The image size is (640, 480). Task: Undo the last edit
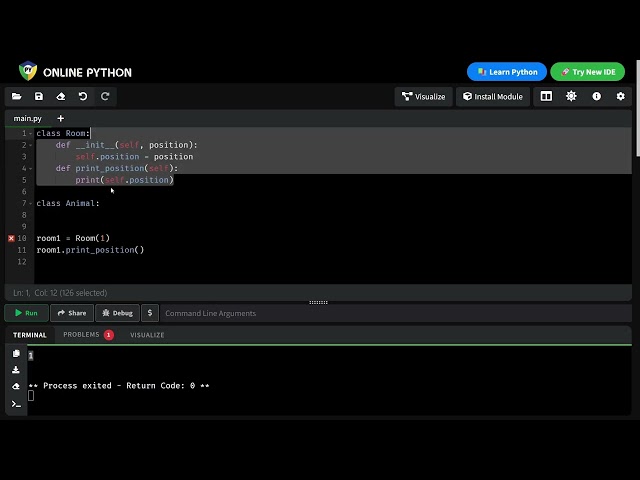pos(83,96)
